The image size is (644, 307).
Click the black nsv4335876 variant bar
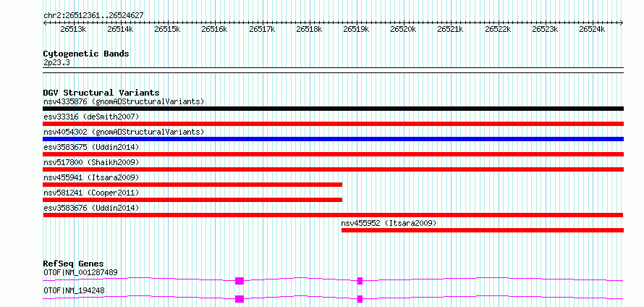pyautogui.click(x=334, y=109)
